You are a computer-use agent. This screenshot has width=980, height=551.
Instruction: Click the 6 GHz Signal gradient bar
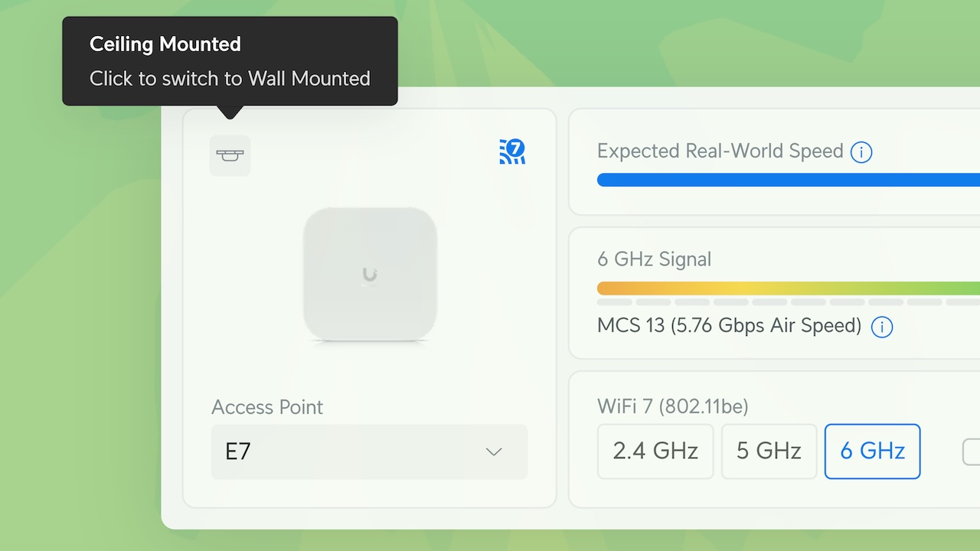tap(789, 289)
